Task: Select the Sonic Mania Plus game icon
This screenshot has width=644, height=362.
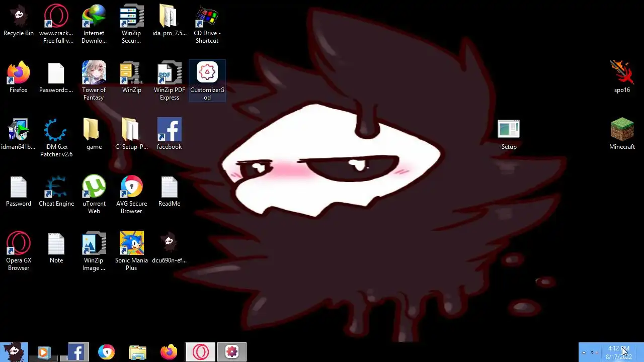Action: pyautogui.click(x=131, y=251)
